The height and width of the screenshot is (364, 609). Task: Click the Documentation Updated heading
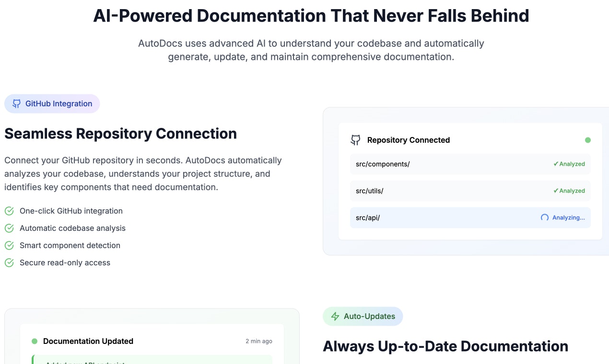point(88,341)
